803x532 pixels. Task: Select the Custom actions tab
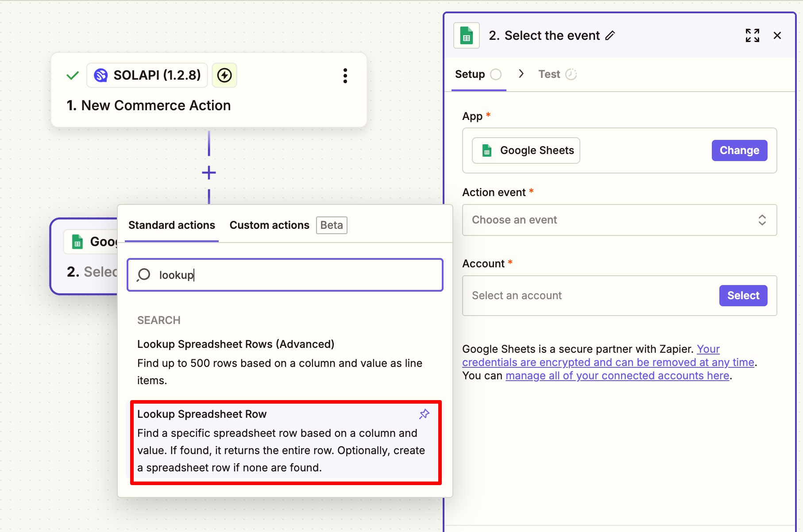270,225
